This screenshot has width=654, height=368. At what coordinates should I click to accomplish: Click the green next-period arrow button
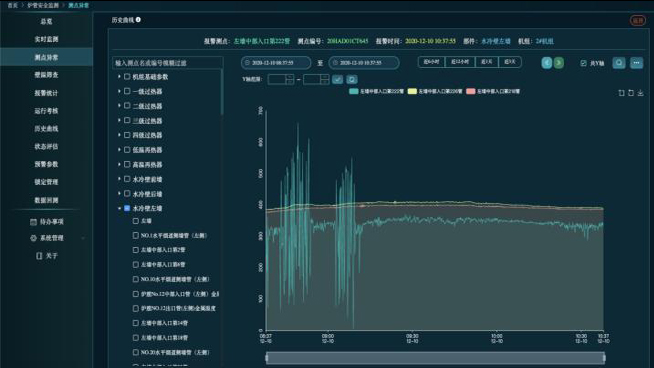coord(558,63)
